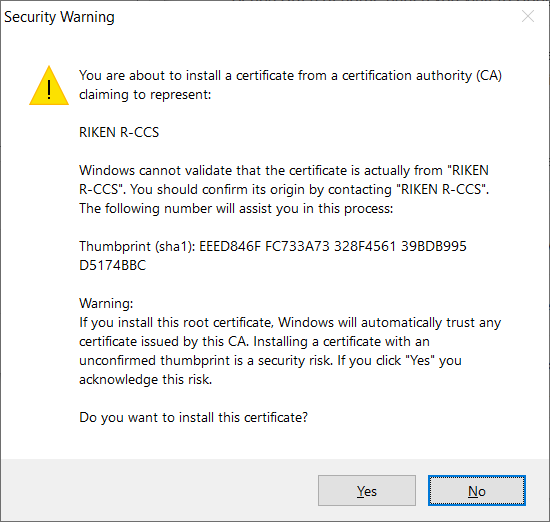Click the thumbprint segment FC733A73
This screenshot has width=550, height=522.
point(297,246)
